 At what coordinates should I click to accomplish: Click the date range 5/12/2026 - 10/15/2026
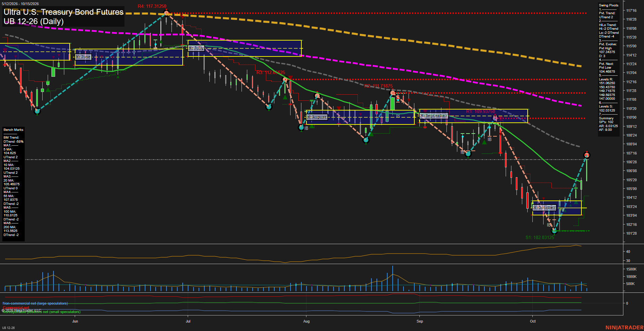(x=20, y=4)
